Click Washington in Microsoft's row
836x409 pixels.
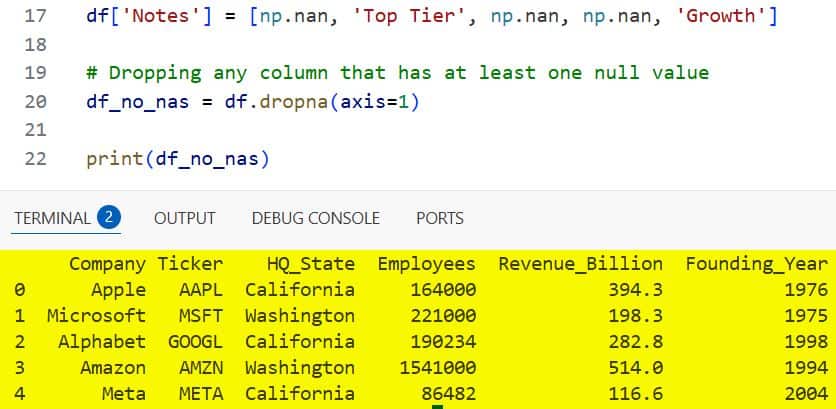pos(300,316)
